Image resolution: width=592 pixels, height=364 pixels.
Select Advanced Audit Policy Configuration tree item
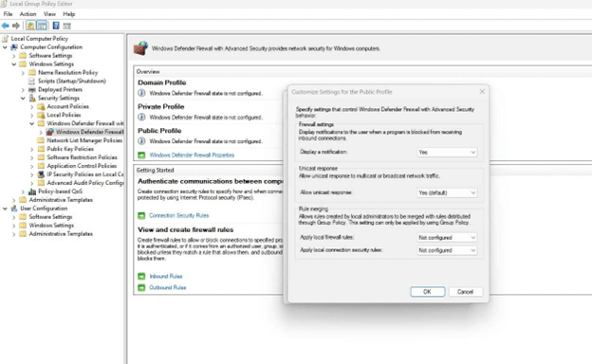pos(85,183)
